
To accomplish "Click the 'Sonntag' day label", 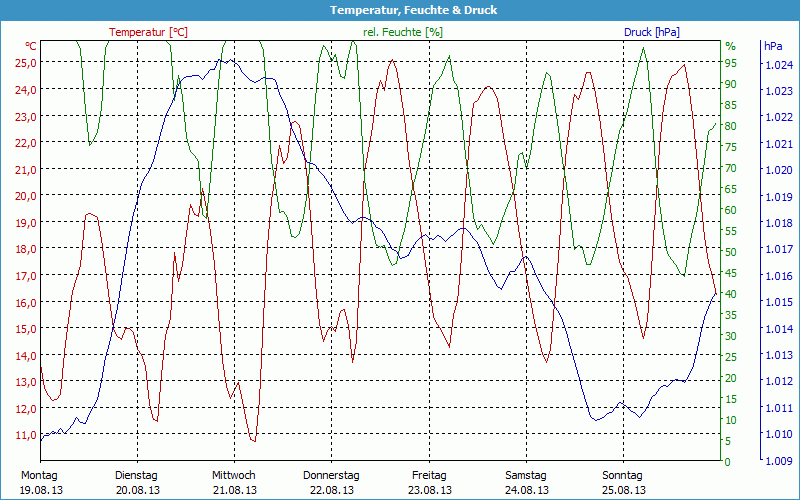I will click(622, 476).
